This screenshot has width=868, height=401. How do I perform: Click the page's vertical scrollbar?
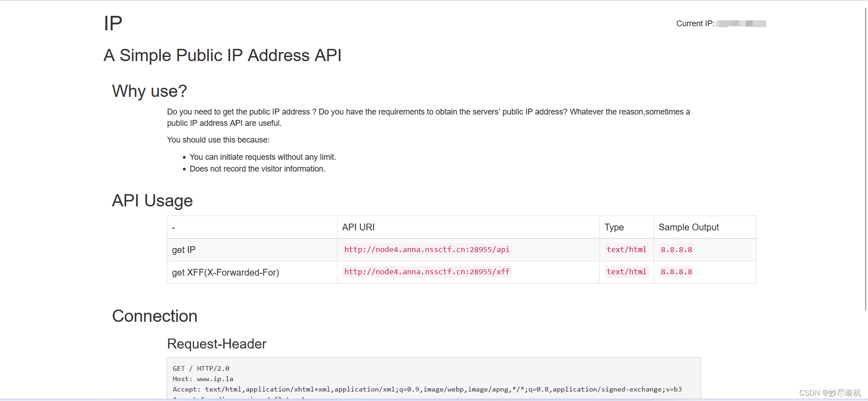(x=865, y=158)
